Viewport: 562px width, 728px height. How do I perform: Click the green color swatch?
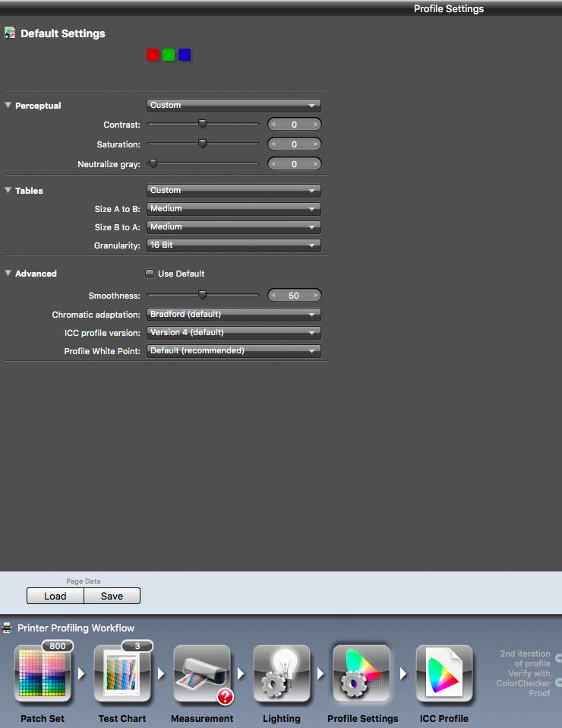(x=169, y=55)
